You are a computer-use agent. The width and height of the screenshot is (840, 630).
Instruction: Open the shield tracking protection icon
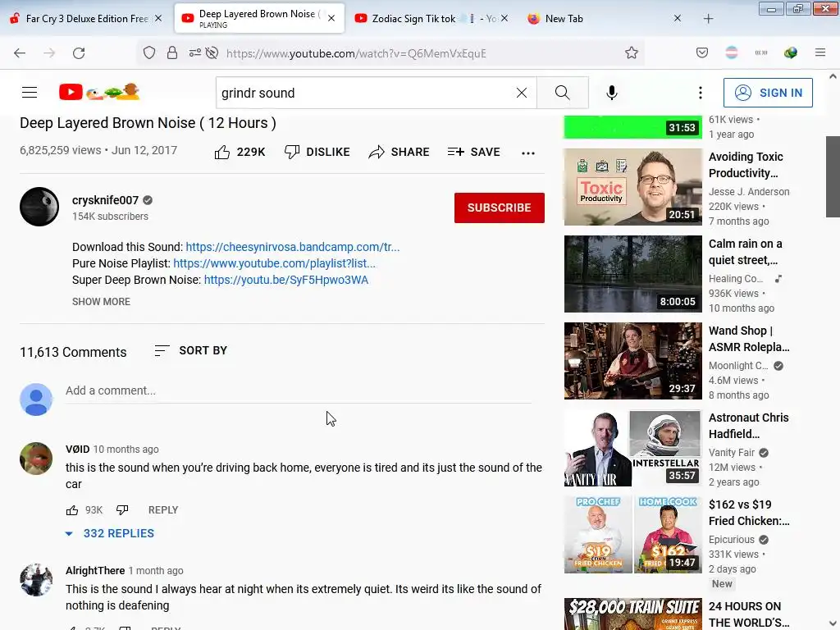click(x=149, y=52)
